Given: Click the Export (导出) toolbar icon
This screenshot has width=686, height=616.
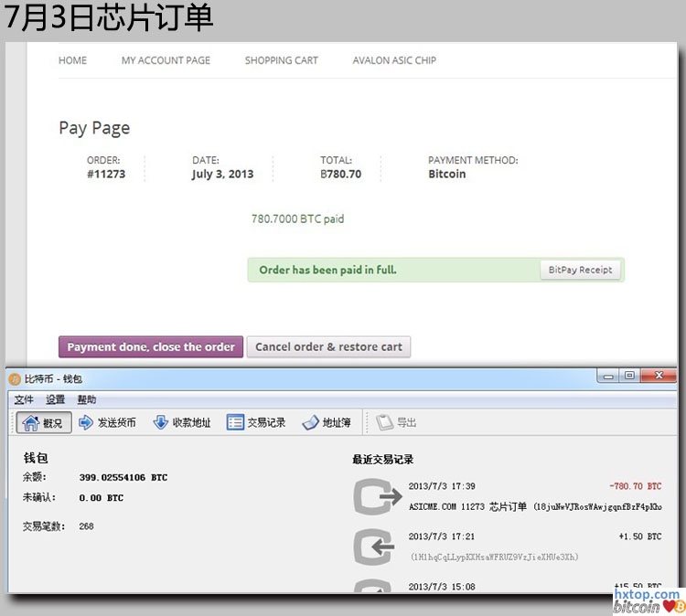Looking at the screenshot, I should (x=384, y=422).
